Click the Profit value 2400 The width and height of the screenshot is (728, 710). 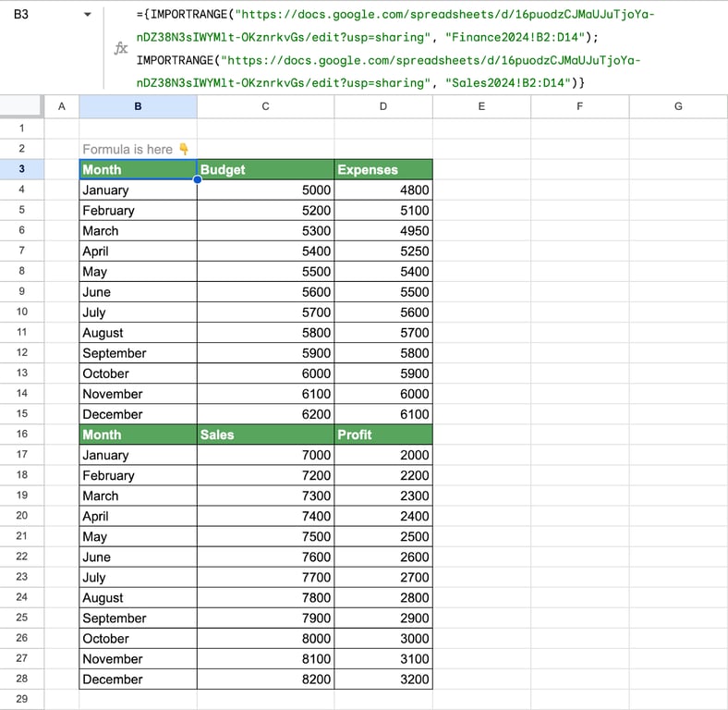[x=383, y=516]
